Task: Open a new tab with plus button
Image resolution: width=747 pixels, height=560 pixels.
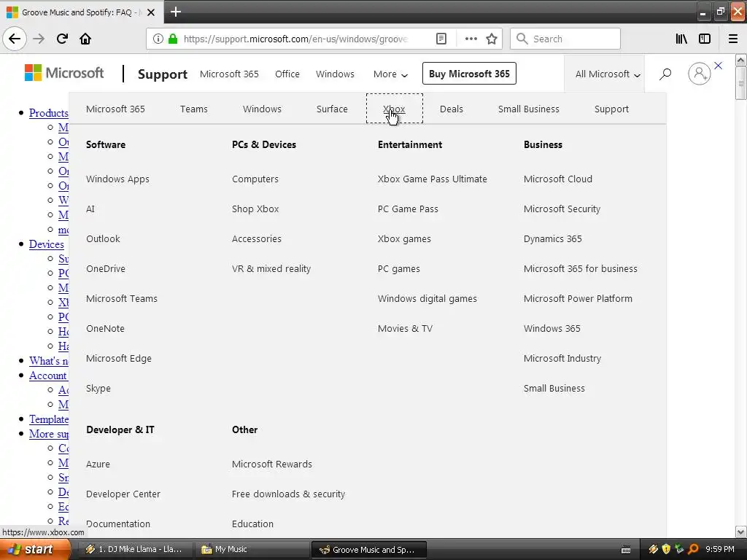Action: (176, 12)
